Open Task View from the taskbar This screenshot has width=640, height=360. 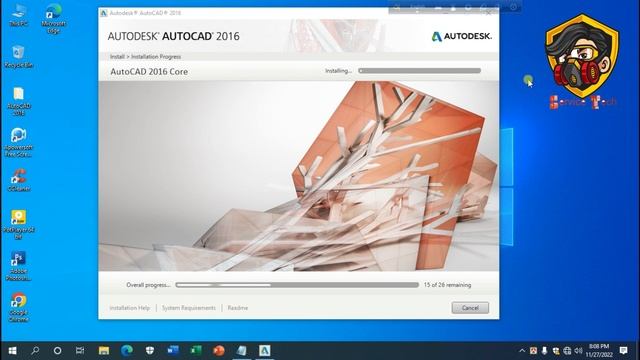tap(80, 351)
